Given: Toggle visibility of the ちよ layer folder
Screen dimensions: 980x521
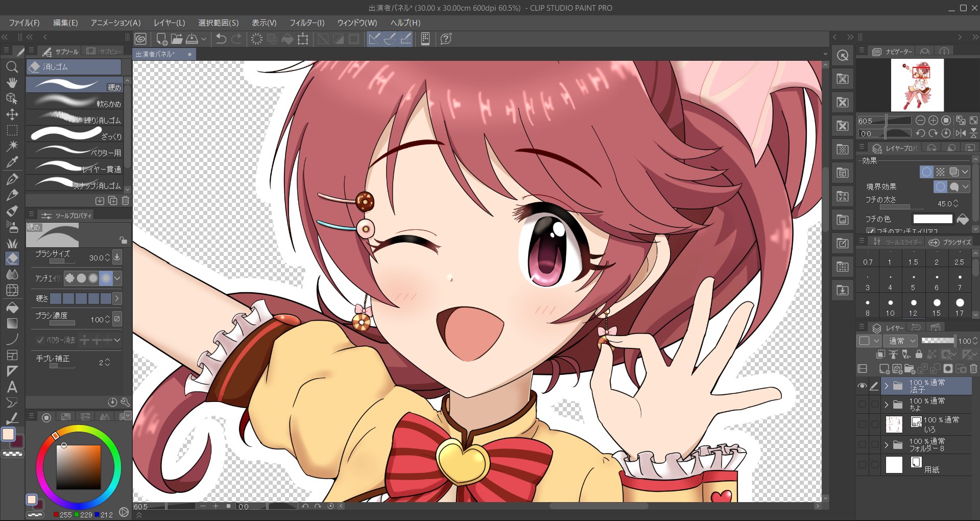Looking at the screenshot, I should point(862,405).
